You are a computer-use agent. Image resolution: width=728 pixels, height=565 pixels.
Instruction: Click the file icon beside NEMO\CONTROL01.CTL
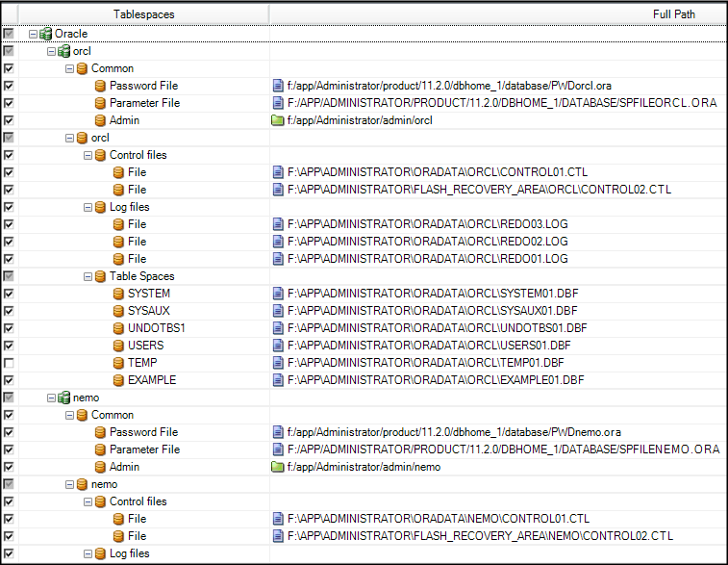(x=278, y=519)
